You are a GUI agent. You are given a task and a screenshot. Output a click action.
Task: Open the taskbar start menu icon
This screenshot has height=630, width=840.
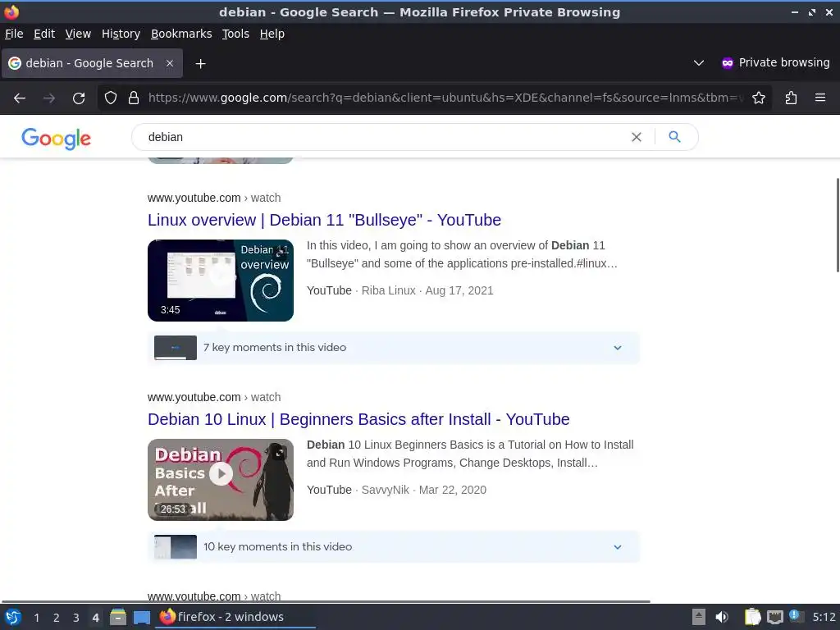13,617
